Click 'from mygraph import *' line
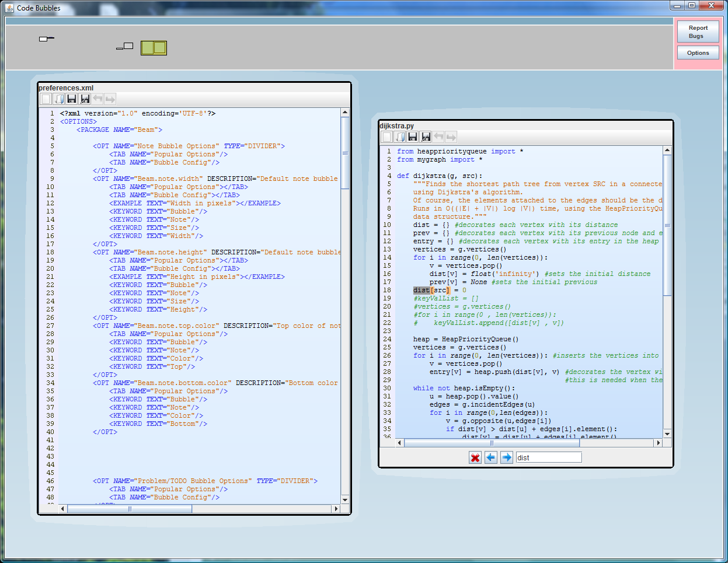Image resolution: width=728 pixels, height=563 pixels. pos(440,159)
